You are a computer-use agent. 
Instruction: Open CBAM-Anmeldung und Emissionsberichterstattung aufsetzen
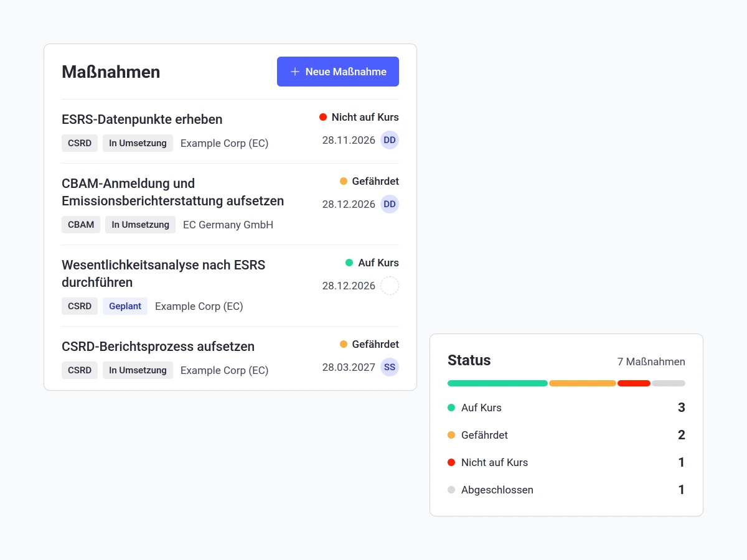pyautogui.click(x=173, y=192)
